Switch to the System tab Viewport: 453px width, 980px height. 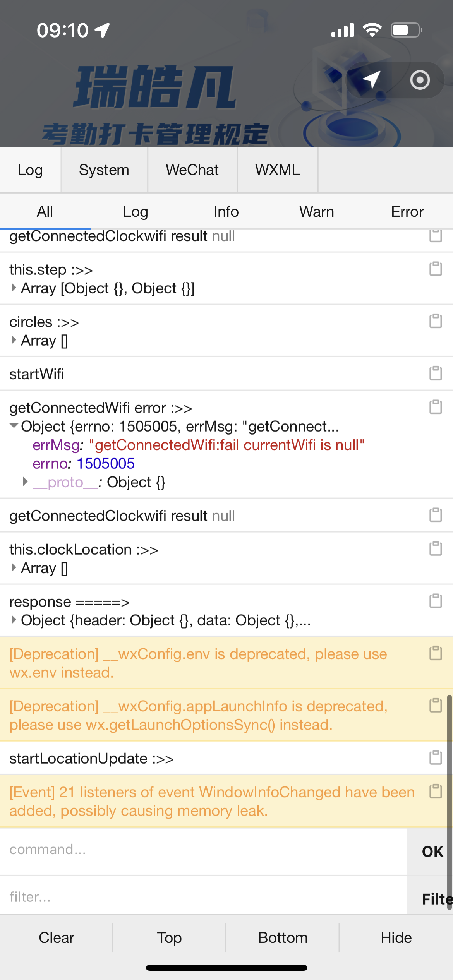coord(104,170)
